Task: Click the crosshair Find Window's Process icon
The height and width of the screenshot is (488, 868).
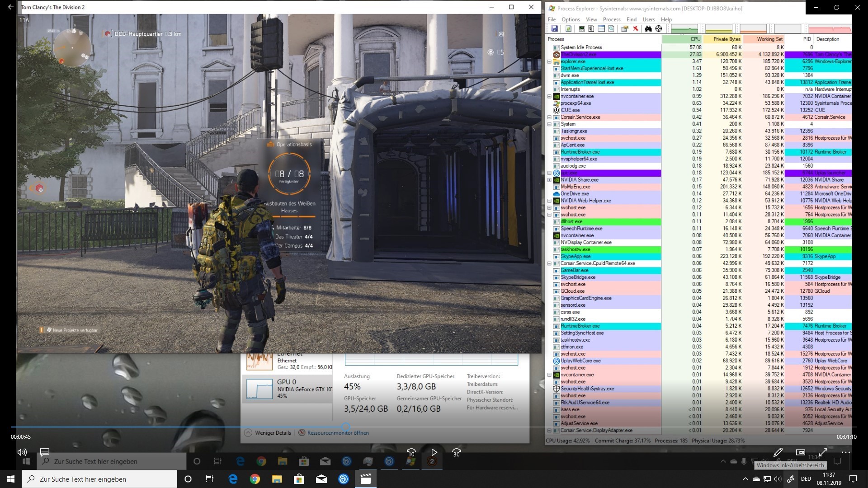Action: tap(659, 29)
